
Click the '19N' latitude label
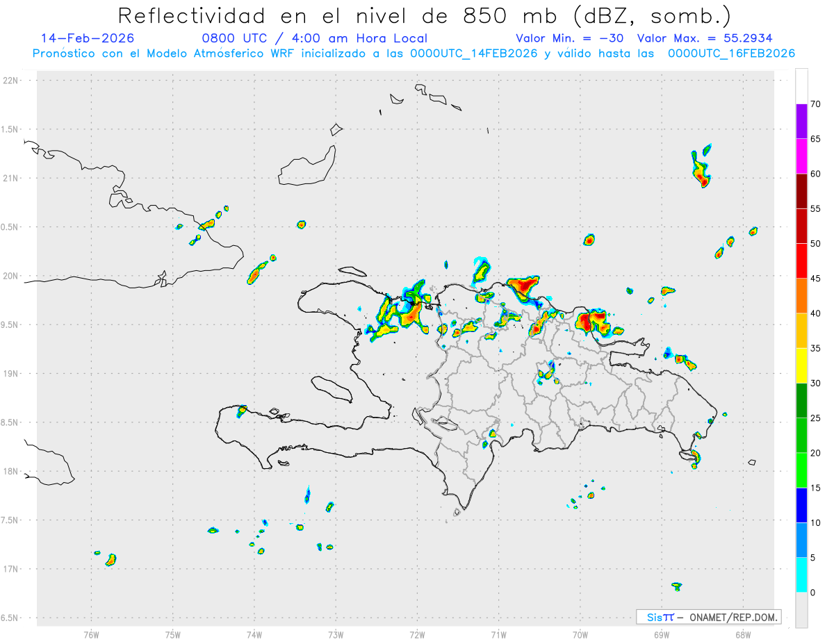(x=11, y=374)
